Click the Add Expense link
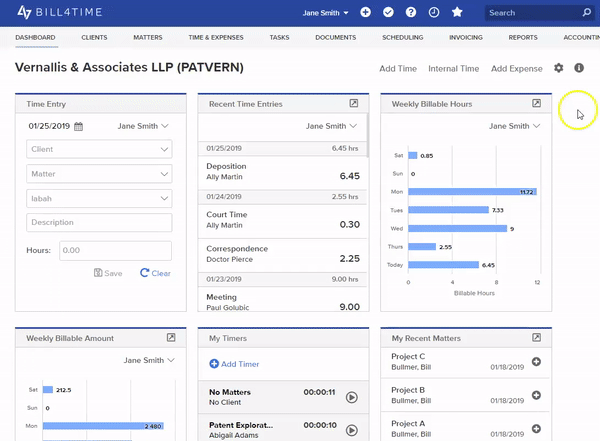Screen dimensions: 600x441 [x=517, y=69]
